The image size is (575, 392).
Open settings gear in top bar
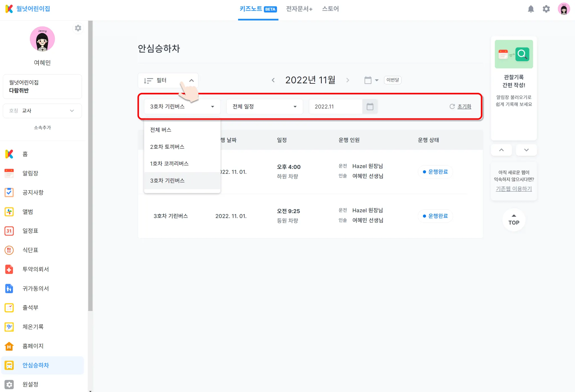546,9
